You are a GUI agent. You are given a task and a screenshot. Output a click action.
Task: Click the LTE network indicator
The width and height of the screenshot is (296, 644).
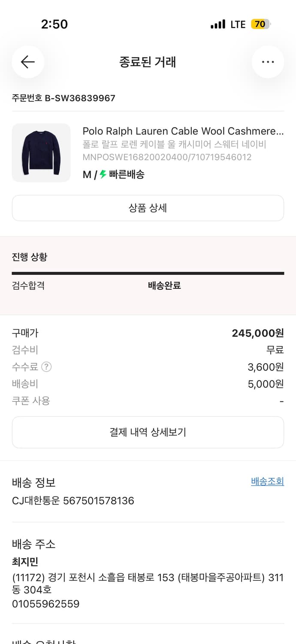click(x=237, y=24)
